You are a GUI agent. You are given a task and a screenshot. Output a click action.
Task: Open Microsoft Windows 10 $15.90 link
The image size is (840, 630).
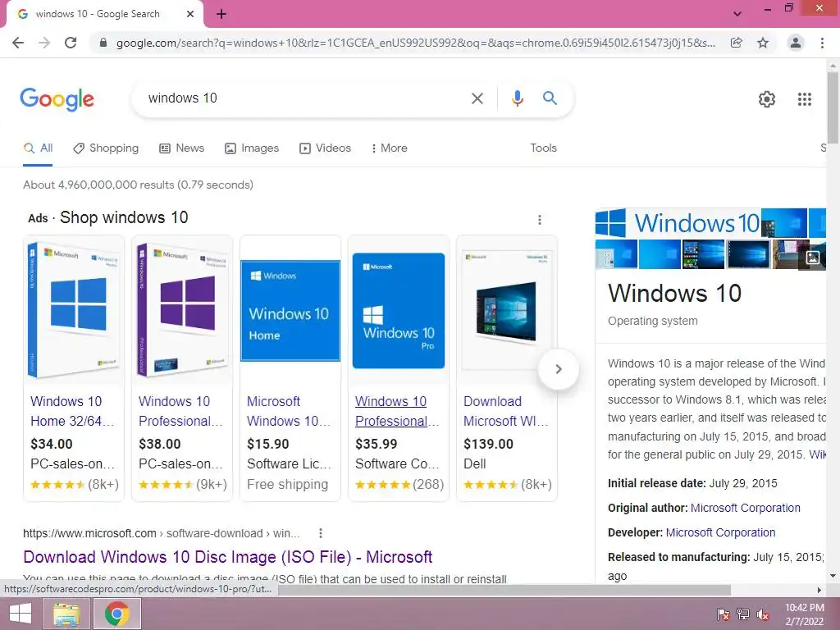(290, 411)
